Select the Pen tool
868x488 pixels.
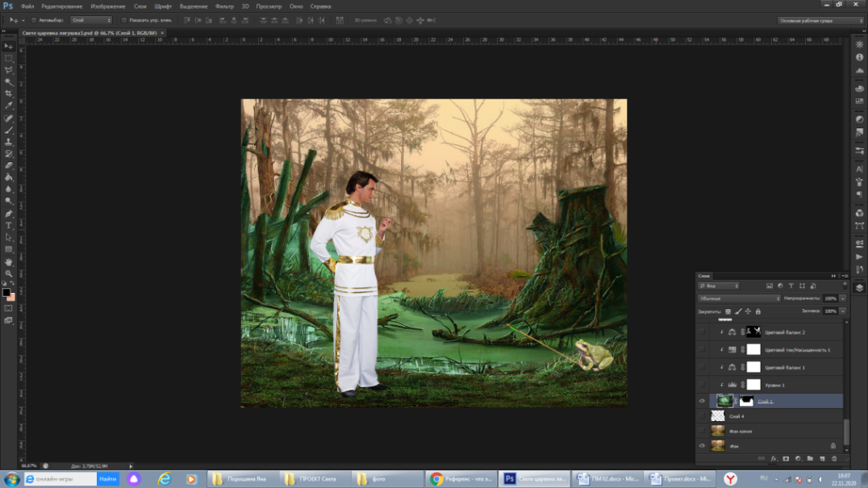point(9,214)
